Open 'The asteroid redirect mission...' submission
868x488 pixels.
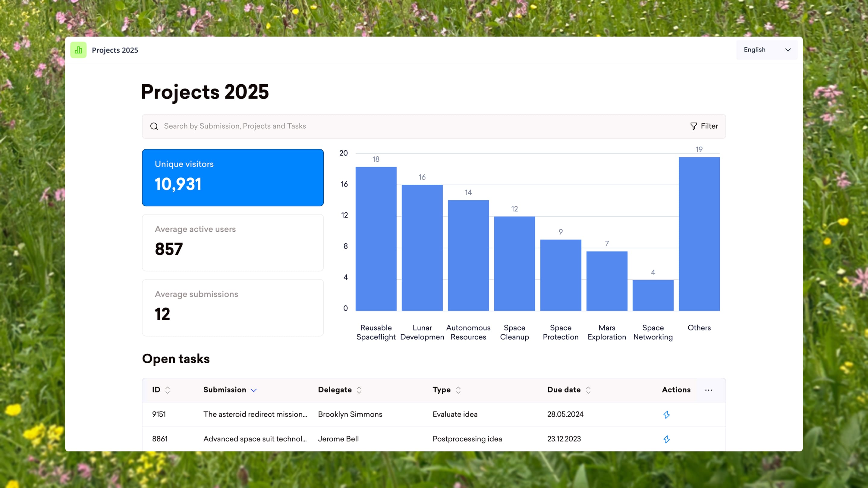point(255,414)
